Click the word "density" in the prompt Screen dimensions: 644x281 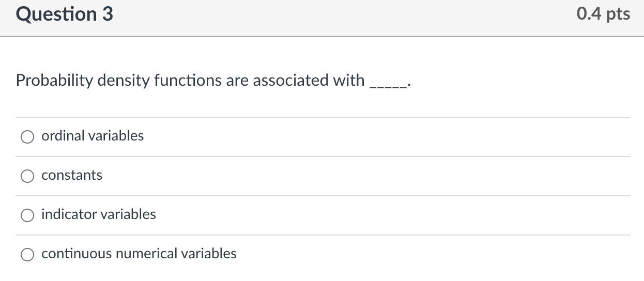[x=122, y=81]
